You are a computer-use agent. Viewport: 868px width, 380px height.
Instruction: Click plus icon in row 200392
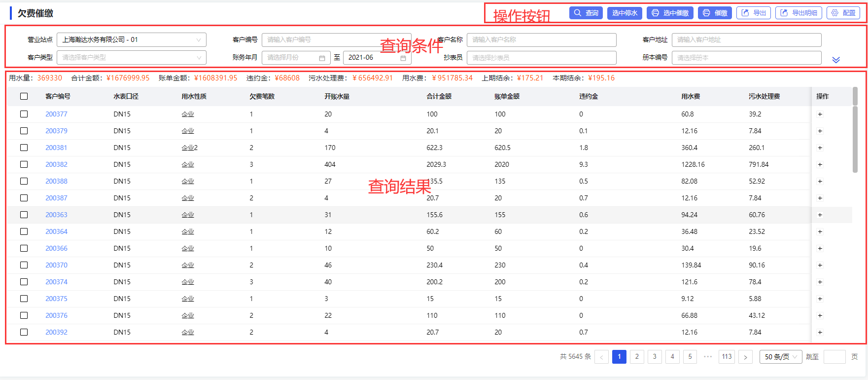(x=820, y=332)
